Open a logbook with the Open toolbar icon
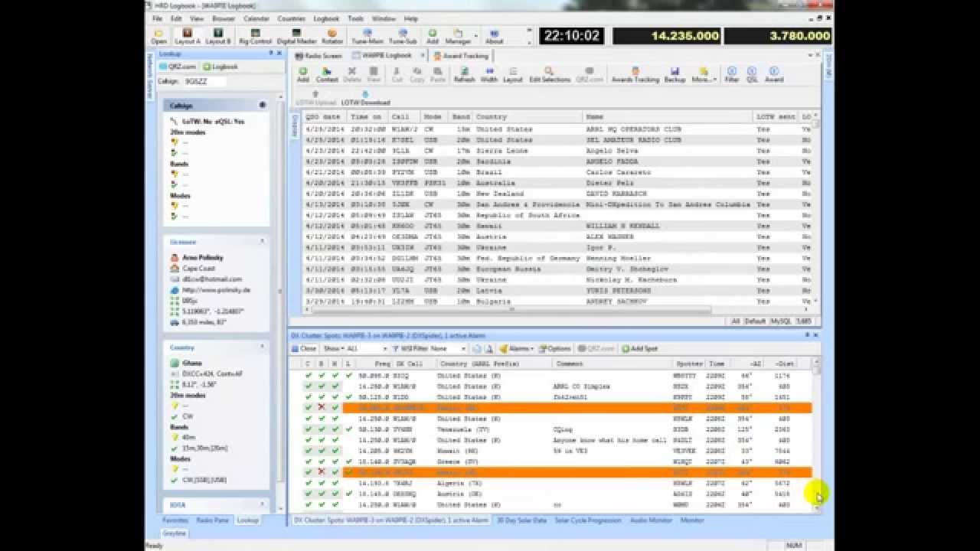This screenshot has width=980, height=551. 158,37
